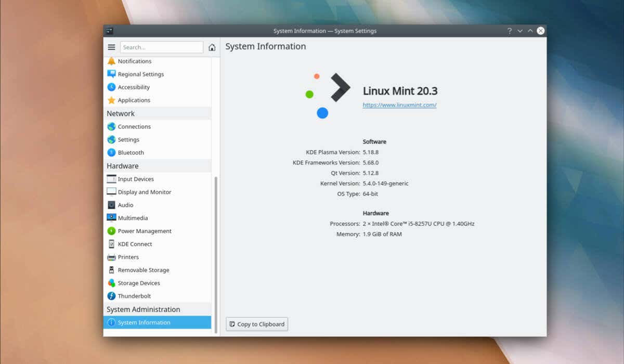Click the Regional Settings icon
The image size is (624, 364).
[111, 74]
